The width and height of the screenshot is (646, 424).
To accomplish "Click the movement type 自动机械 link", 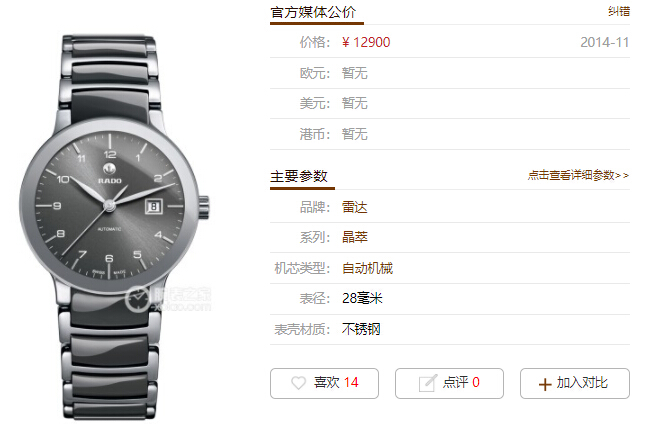I will coord(367,268).
